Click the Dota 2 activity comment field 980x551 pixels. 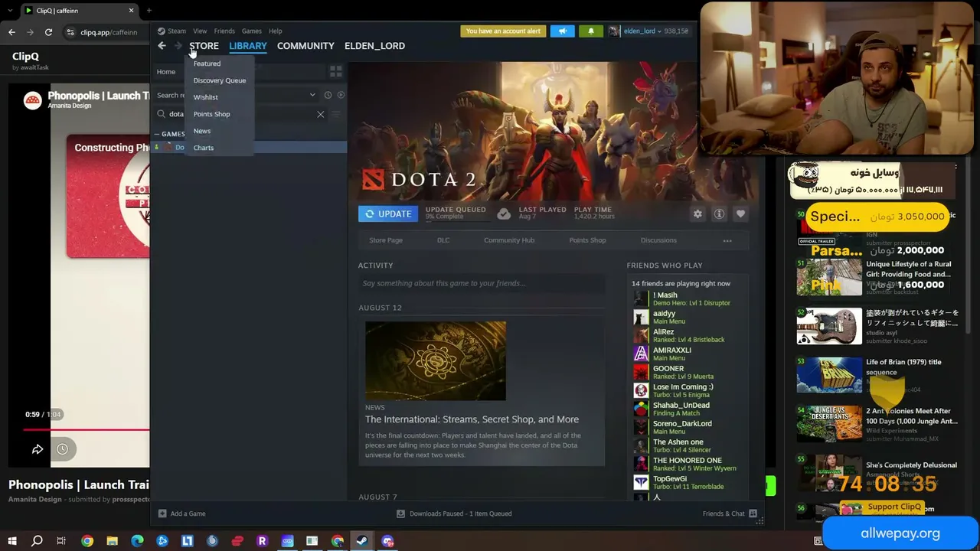(481, 283)
